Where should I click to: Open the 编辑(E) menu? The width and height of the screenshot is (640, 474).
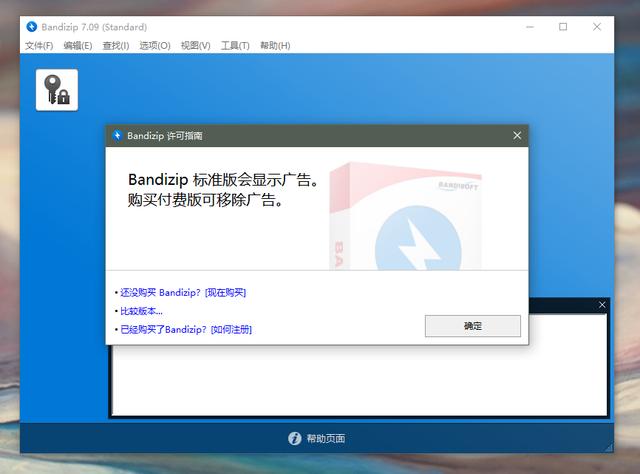(x=78, y=45)
